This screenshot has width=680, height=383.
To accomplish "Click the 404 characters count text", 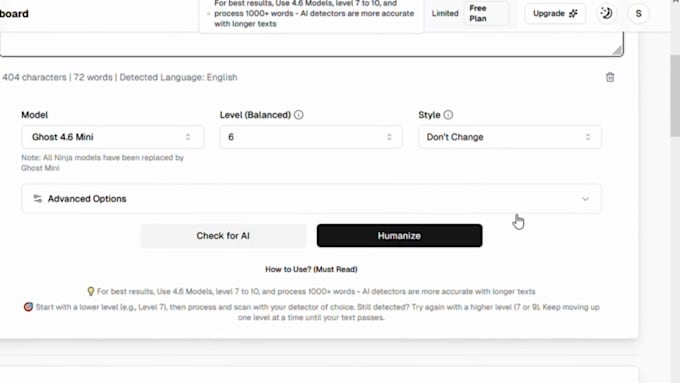I will click(x=34, y=77).
